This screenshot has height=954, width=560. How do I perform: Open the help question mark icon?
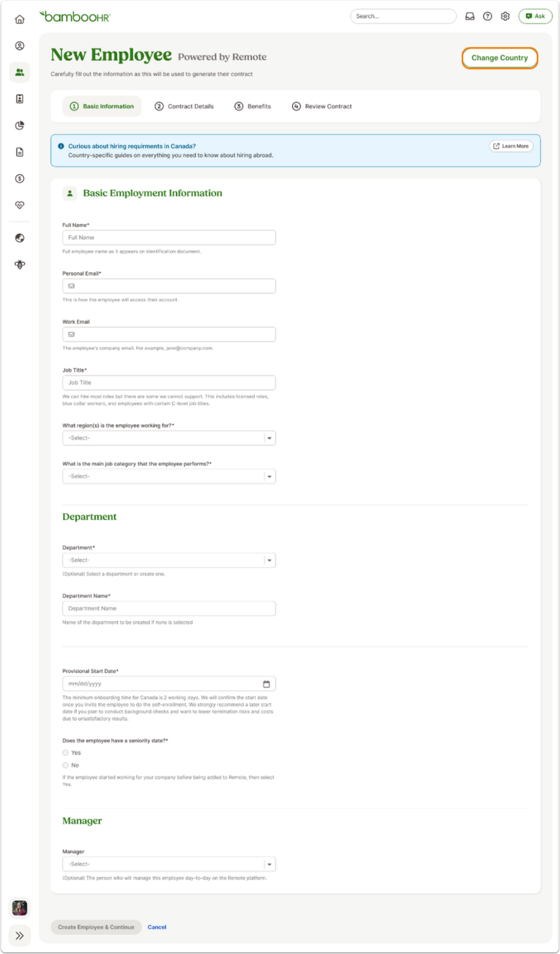coord(487,16)
